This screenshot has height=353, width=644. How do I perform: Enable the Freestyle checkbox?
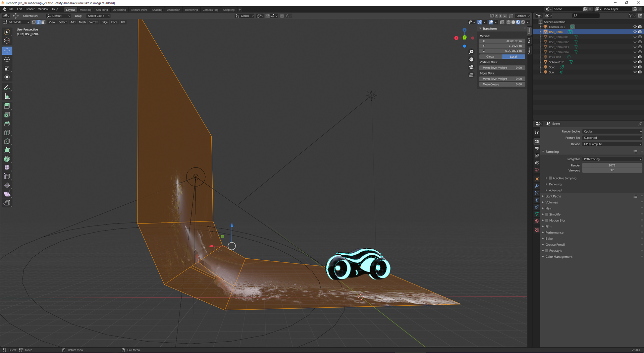point(547,251)
